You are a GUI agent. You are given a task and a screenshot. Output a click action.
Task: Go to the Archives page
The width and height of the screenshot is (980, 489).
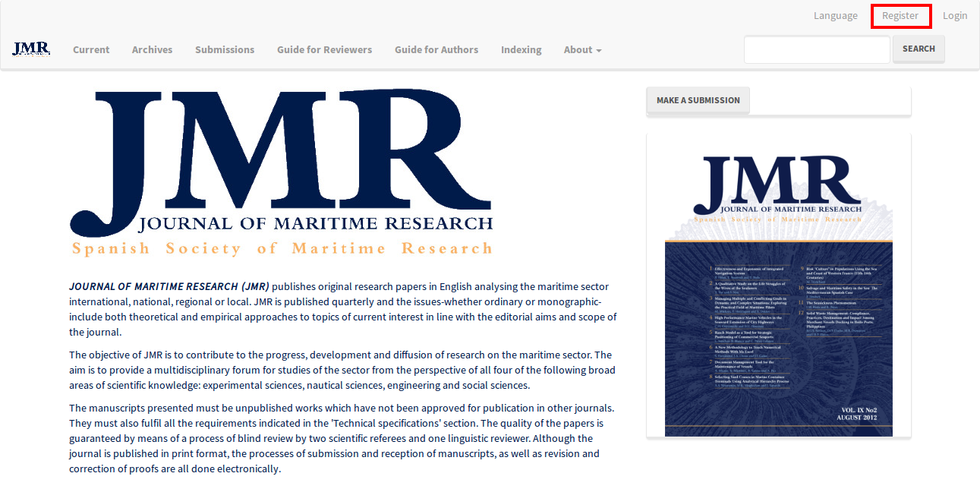152,49
